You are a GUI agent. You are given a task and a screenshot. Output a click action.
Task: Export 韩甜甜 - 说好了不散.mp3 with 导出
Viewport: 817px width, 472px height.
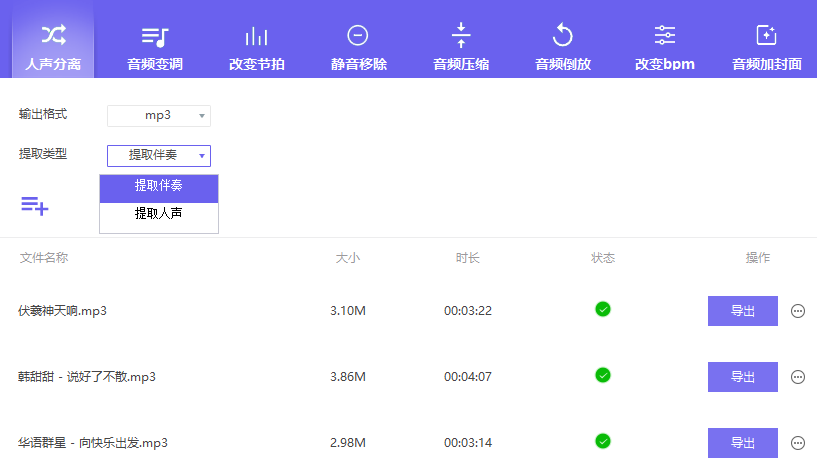click(x=742, y=377)
